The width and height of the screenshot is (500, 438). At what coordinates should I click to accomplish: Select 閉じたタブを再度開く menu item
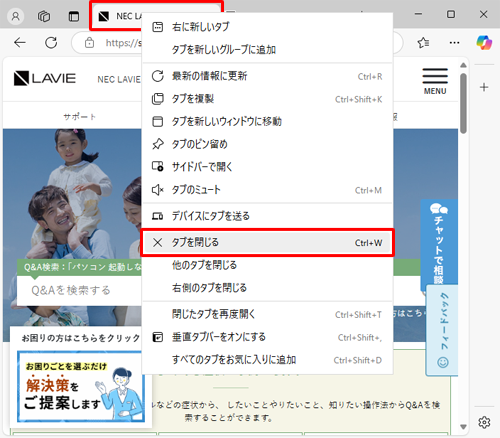[267, 314]
